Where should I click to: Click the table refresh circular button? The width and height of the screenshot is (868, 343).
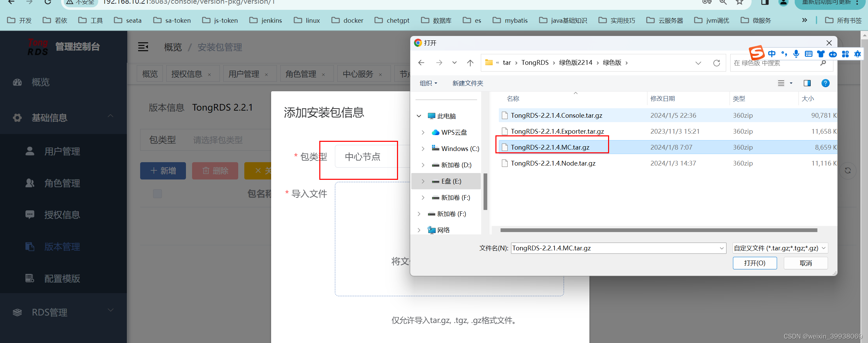[848, 171]
